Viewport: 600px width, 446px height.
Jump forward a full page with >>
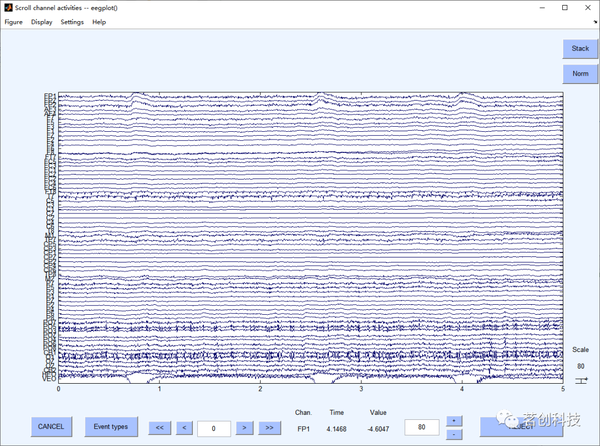(269, 428)
